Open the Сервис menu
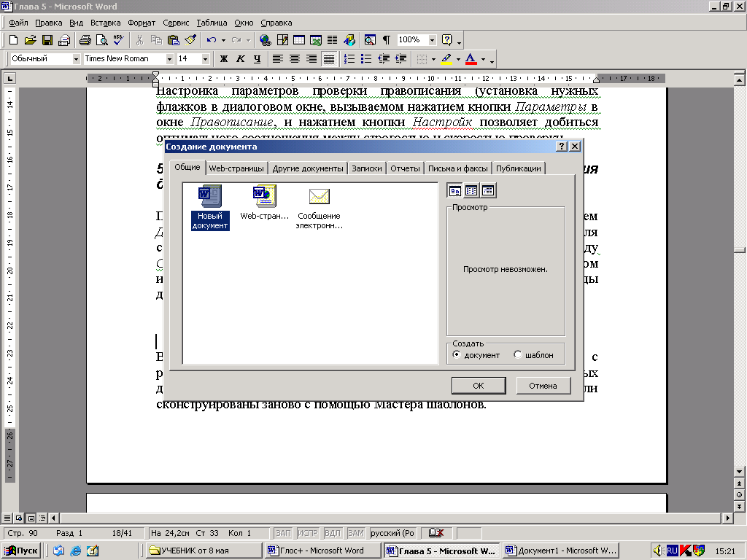 click(x=176, y=23)
